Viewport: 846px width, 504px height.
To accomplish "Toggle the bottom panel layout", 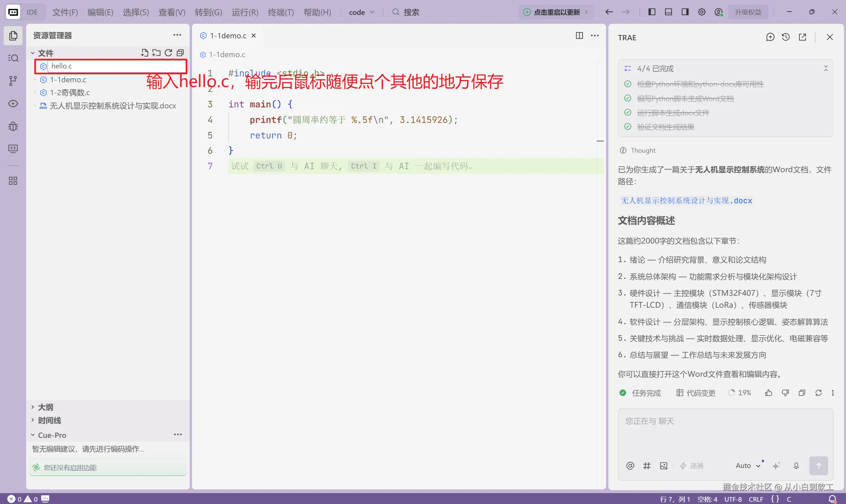I will click(x=669, y=12).
